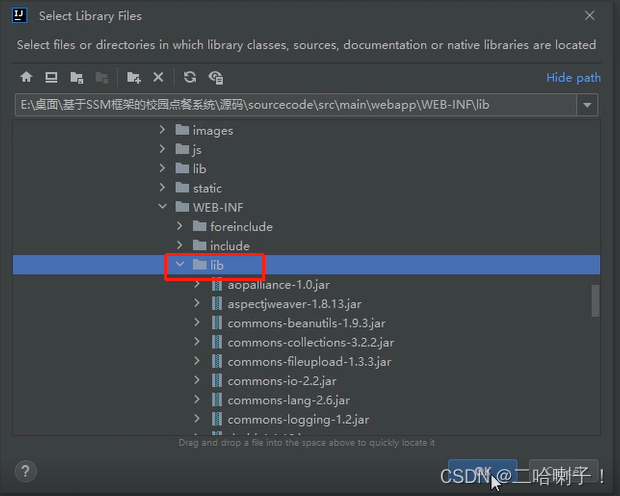The height and width of the screenshot is (496, 620).
Task: Expand commons-logging-1.2.jar archive
Action: (x=197, y=419)
